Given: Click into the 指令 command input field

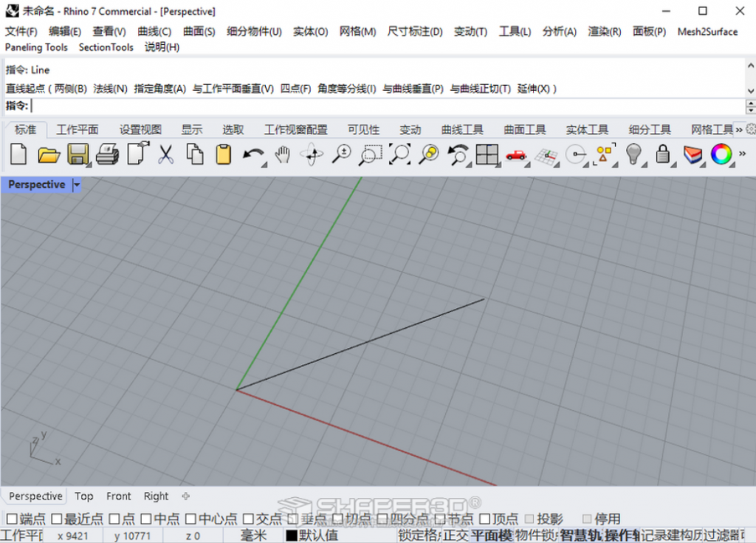Looking at the screenshot, I should (x=388, y=106).
